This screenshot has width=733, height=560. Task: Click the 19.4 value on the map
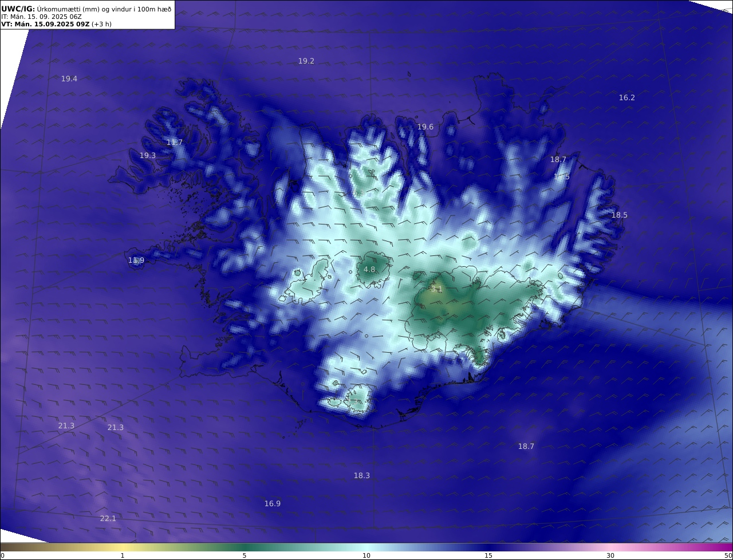pyautogui.click(x=69, y=79)
